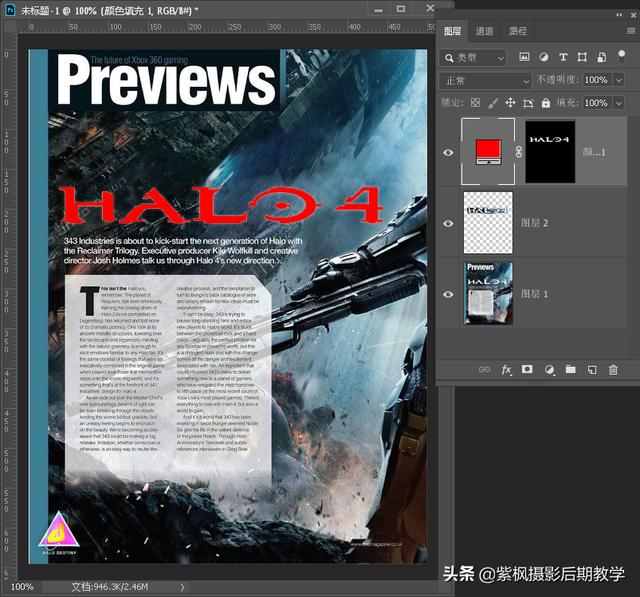Click the red color fill thumbnail

click(488, 151)
